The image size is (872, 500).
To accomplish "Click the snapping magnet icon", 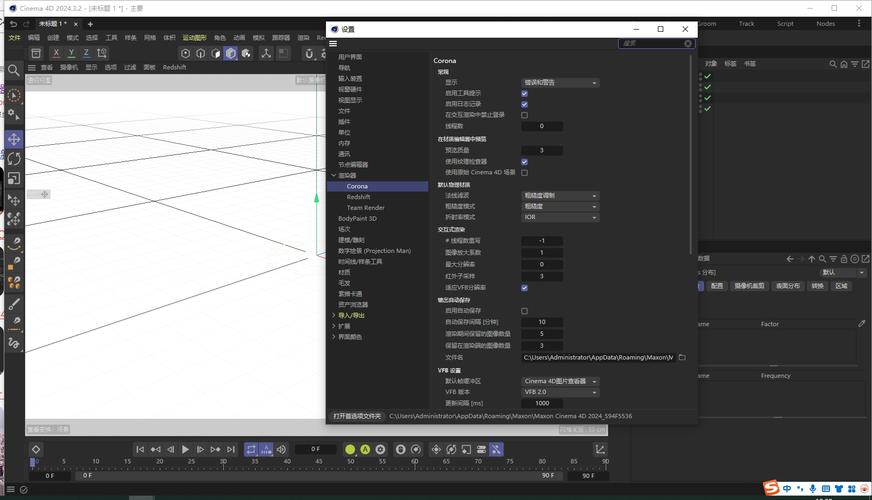I will [x=309, y=53].
